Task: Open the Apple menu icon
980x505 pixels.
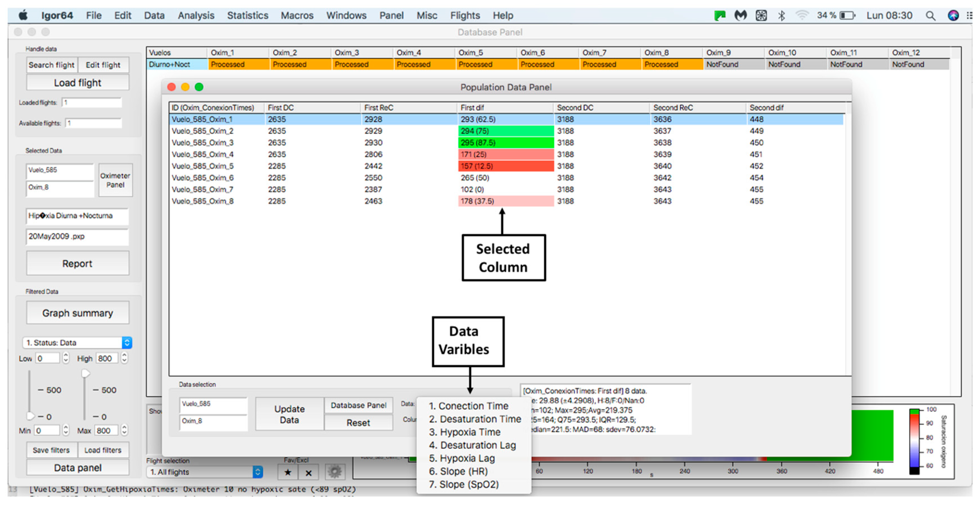Action: pyautogui.click(x=23, y=16)
